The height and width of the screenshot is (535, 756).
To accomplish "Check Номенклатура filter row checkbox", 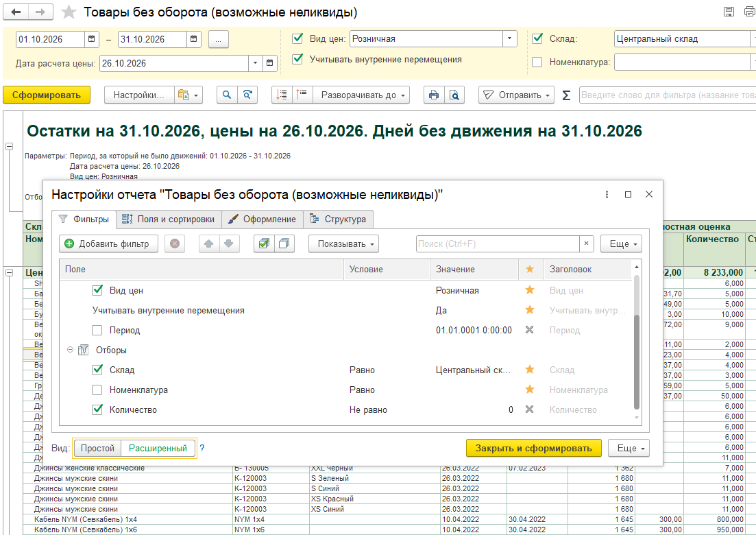I will 97,390.
